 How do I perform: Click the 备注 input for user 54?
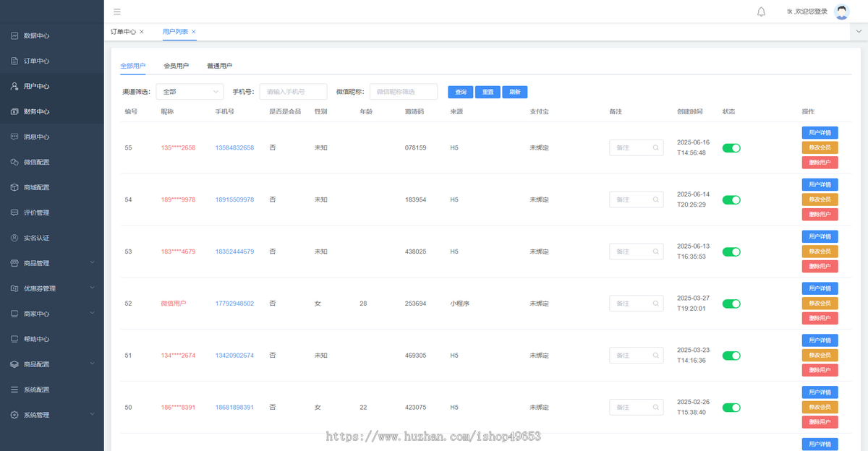(637, 199)
